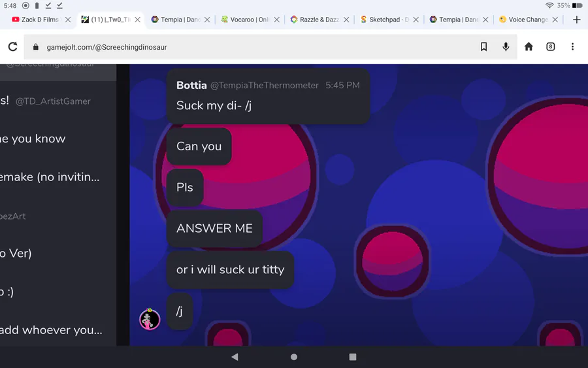Tap the Wi-Fi status icon
Screen dimensions: 588x368
pyautogui.click(x=549, y=5)
